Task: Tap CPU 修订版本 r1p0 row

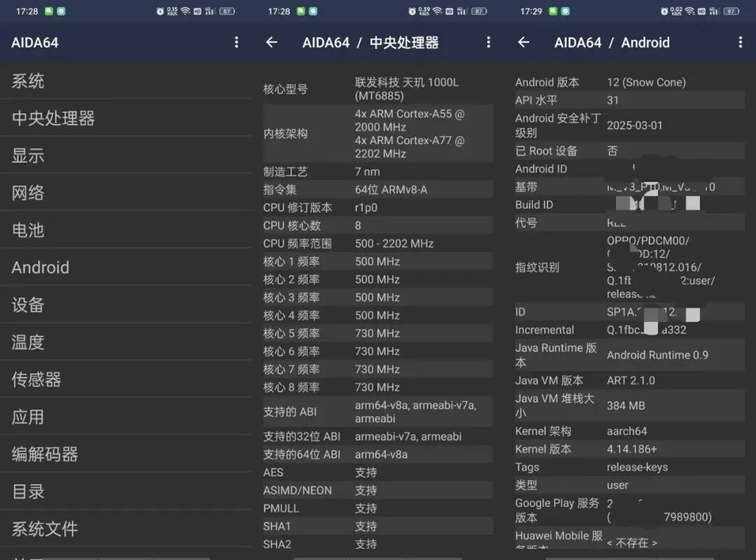Action: [x=378, y=207]
